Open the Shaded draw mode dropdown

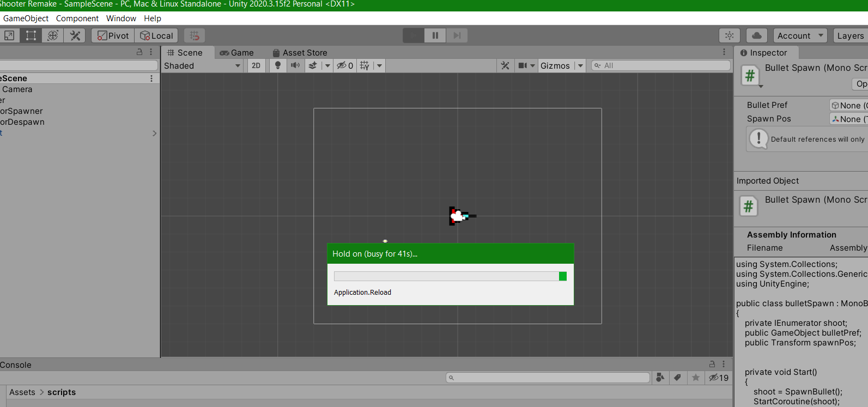coord(202,65)
